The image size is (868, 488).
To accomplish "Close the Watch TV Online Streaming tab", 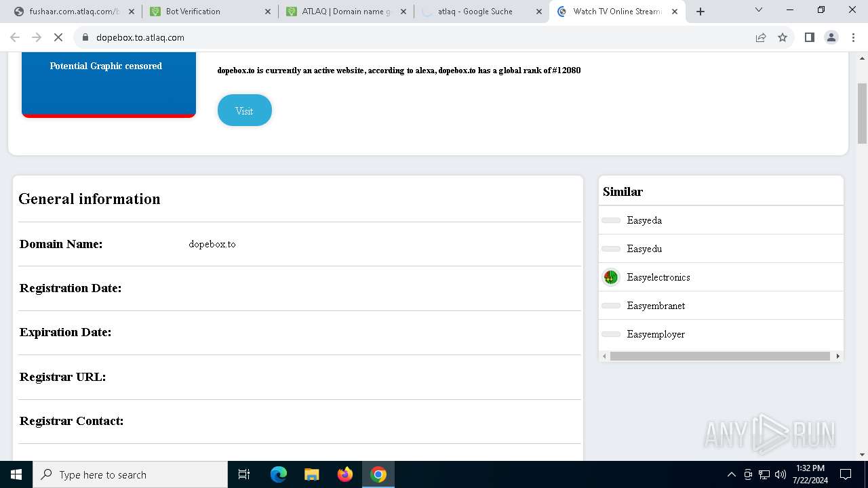I will click(x=675, y=12).
